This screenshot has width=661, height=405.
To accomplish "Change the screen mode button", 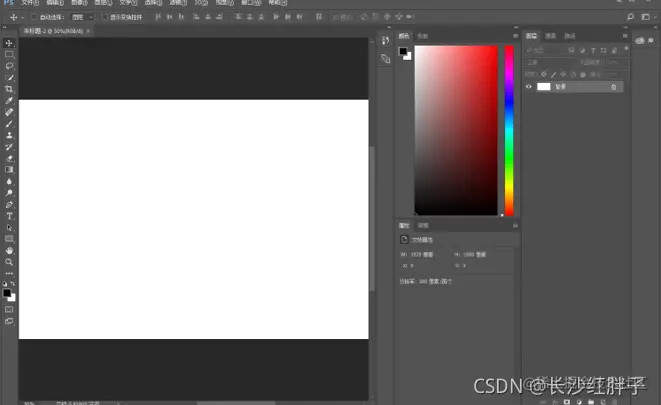I will pyautogui.click(x=9, y=321).
